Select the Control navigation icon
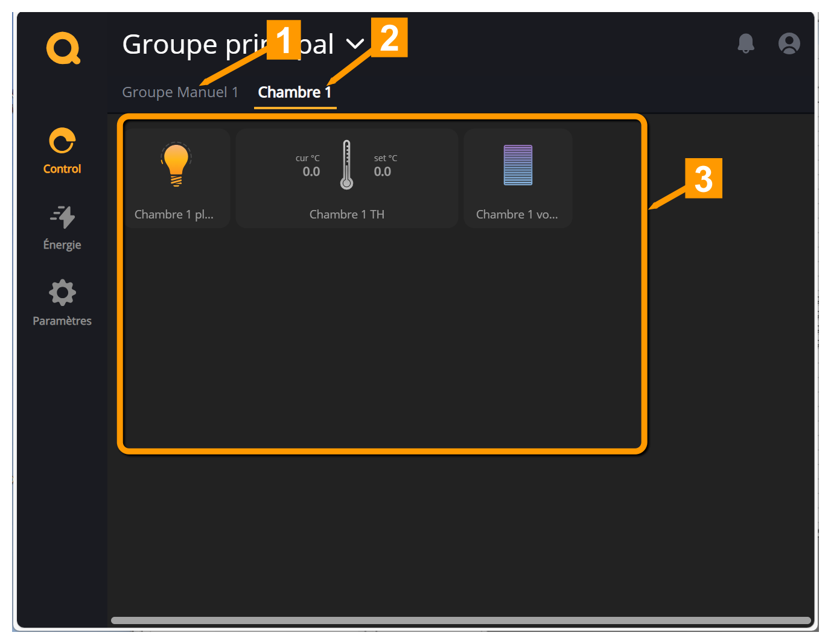 pos(62,141)
